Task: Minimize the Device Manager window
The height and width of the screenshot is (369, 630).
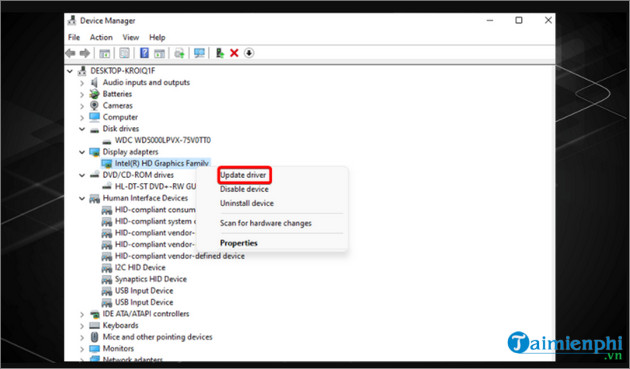Action: 490,20
